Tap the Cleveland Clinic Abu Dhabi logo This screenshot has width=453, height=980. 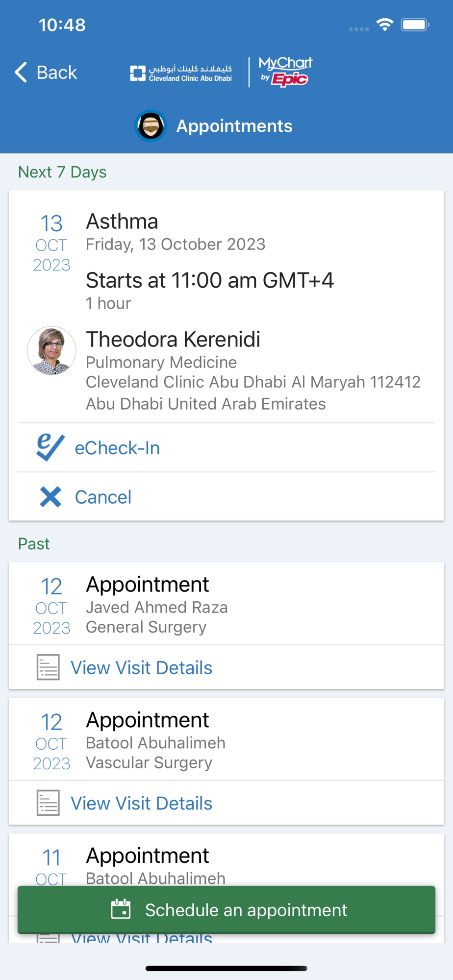click(181, 73)
